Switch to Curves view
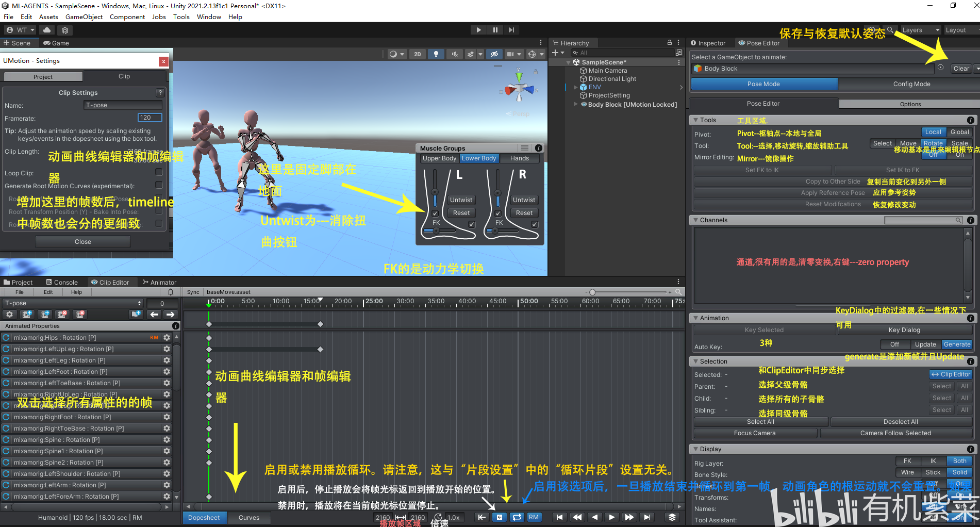This screenshot has width=980, height=527. (249, 518)
